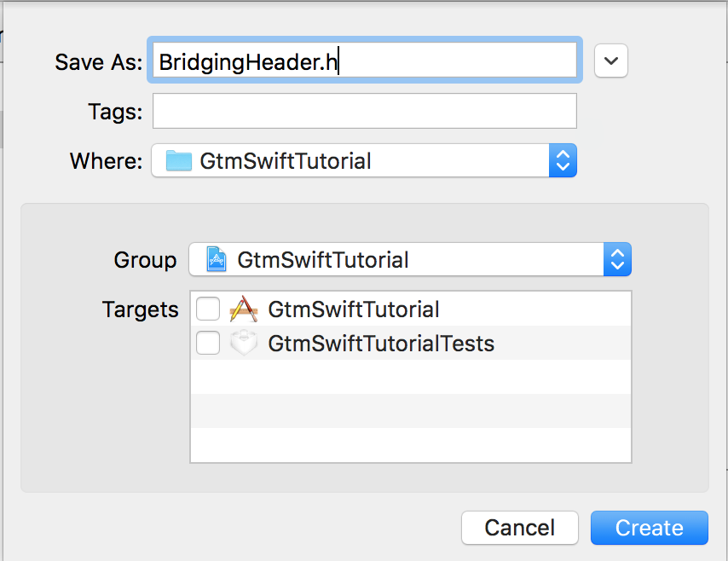The height and width of the screenshot is (561, 728).
Task: Click the Tags input field
Action: tap(365, 111)
